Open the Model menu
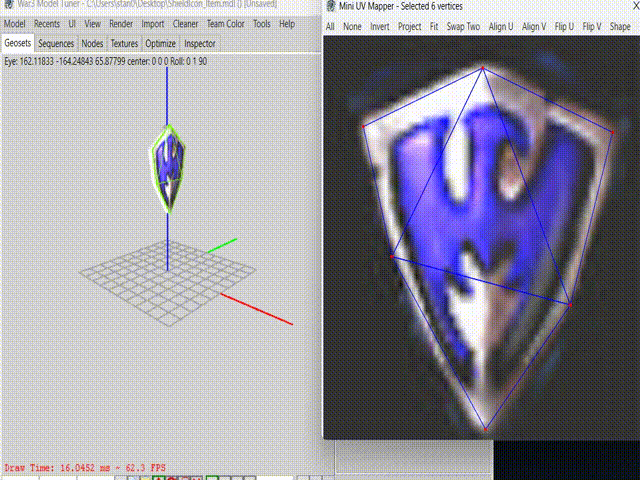The height and width of the screenshot is (480, 640). tap(14, 24)
